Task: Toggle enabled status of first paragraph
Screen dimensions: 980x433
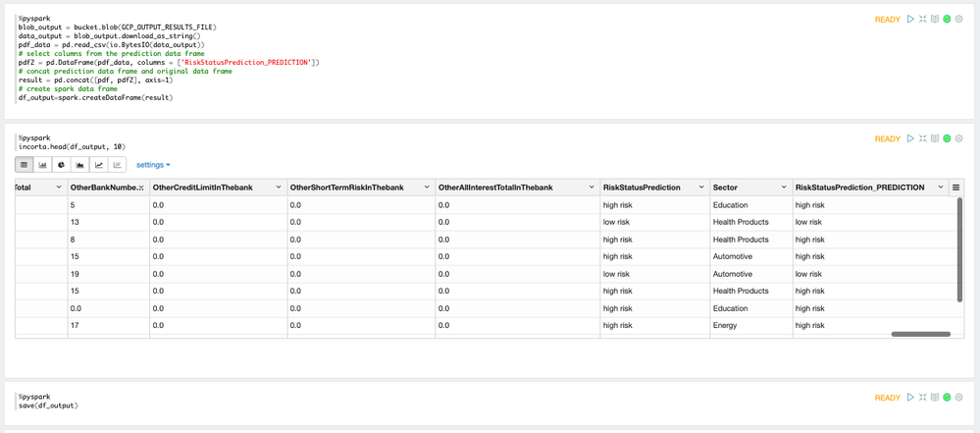Action: tap(948, 20)
